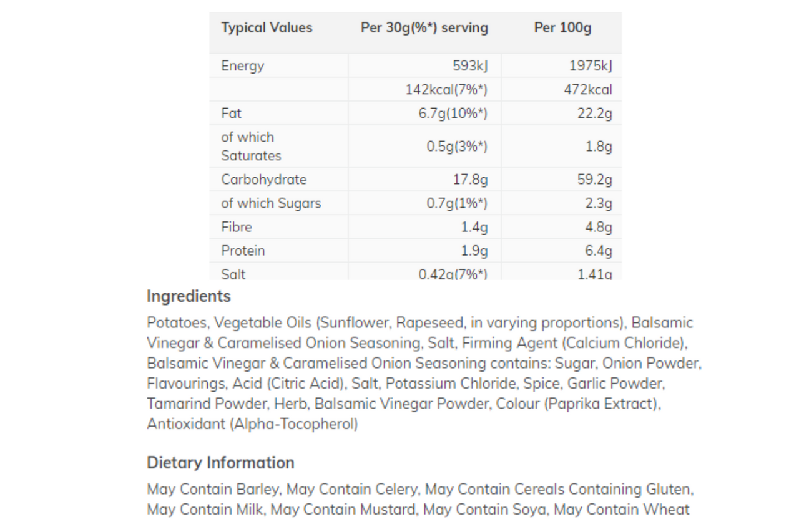Select the 593kJ energy value
The height and width of the screenshot is (532, 799).
pos(470,66)
